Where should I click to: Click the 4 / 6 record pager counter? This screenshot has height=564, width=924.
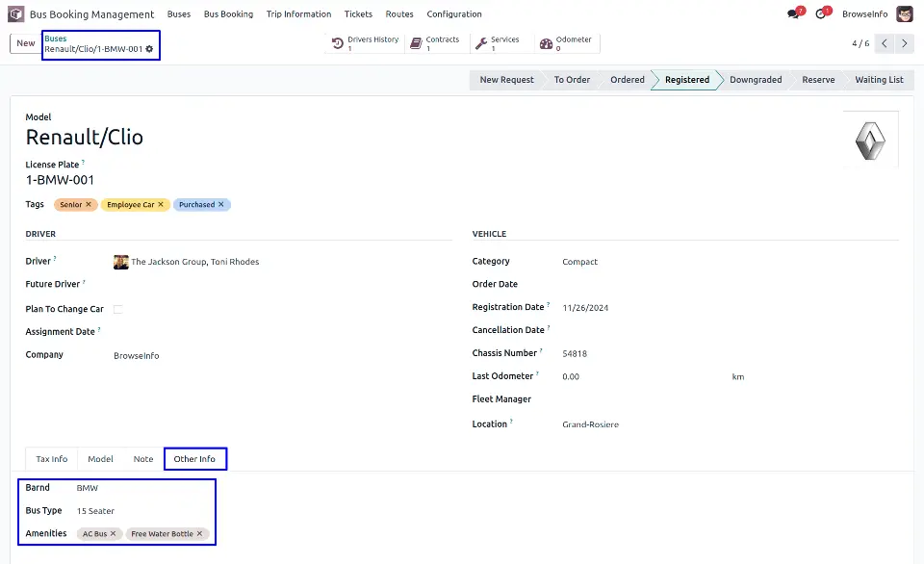click(x=860, y=43)
